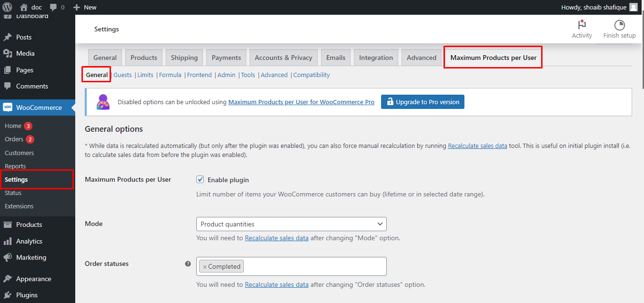Open the Tools subsection link
The height and width of the screenshot is (303, 644).
[248, 75]
